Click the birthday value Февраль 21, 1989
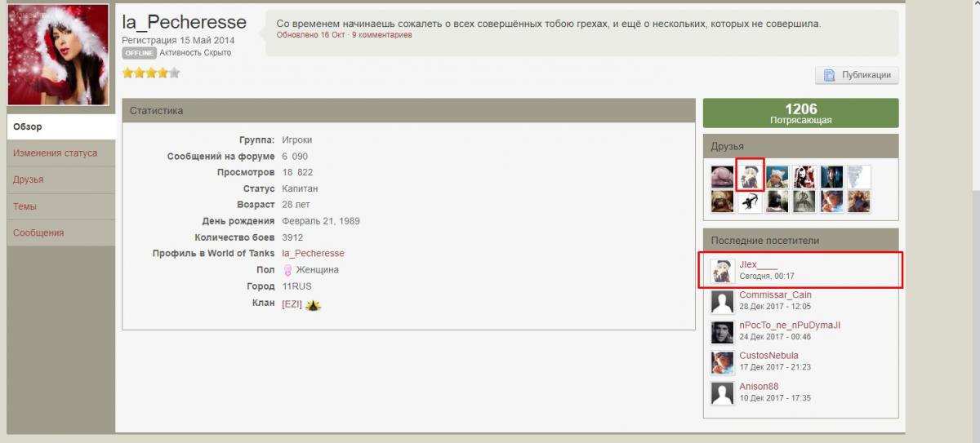980x443 pixels. [321, 221]
